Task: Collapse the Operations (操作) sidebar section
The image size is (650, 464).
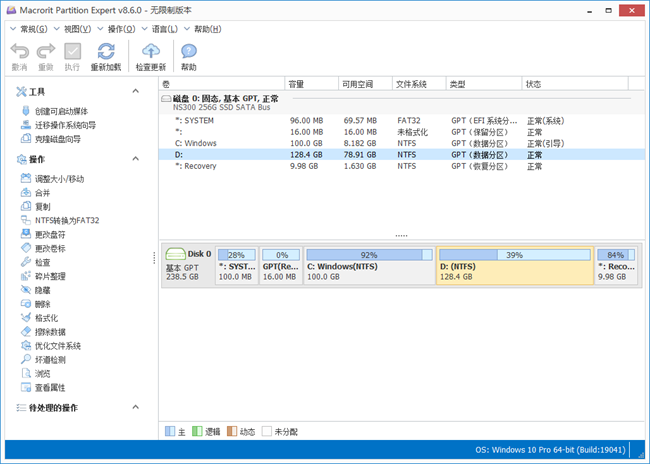Action: pyautogui.click(x=136, y=159)
